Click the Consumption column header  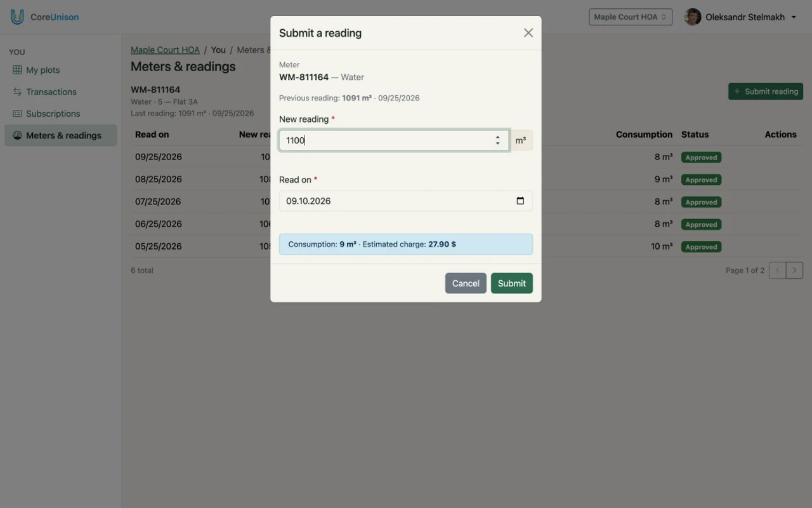[644, 134]
